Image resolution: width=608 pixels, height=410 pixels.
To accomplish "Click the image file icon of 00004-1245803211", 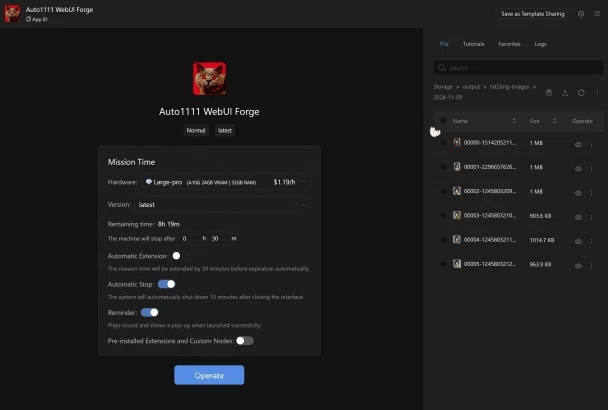I will click(x=457, y=239).
